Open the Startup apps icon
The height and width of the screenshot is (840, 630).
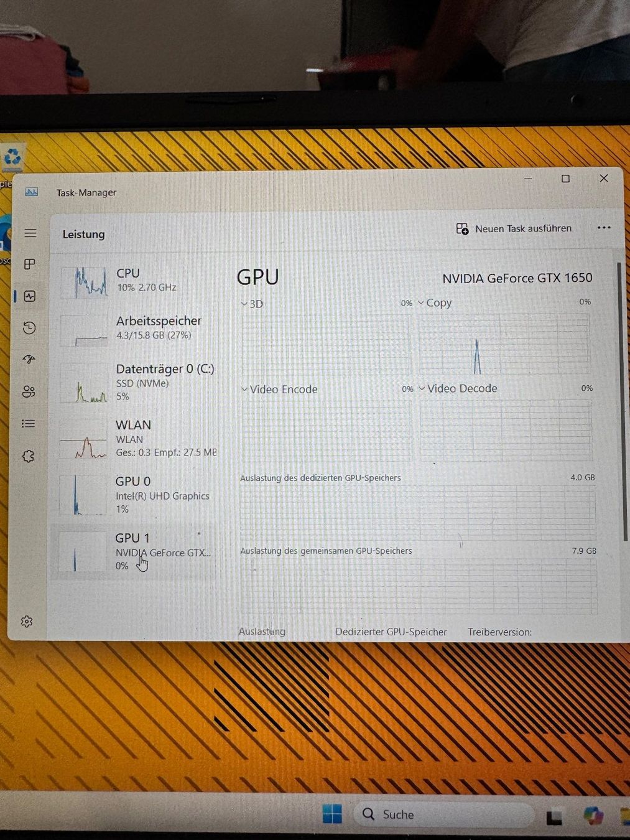tap(29, 360)
